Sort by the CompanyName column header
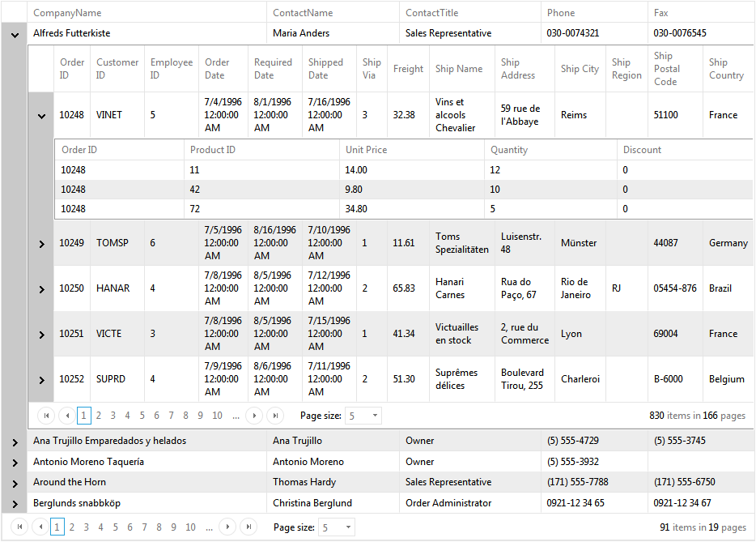 coord(67,13)
